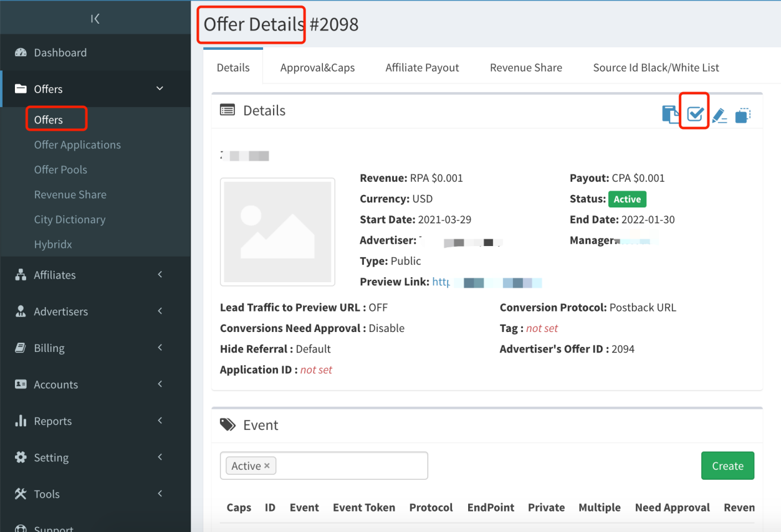781x532 pixels.
Task: Click the Hide Referral Default value
Action: coord(314,349)
